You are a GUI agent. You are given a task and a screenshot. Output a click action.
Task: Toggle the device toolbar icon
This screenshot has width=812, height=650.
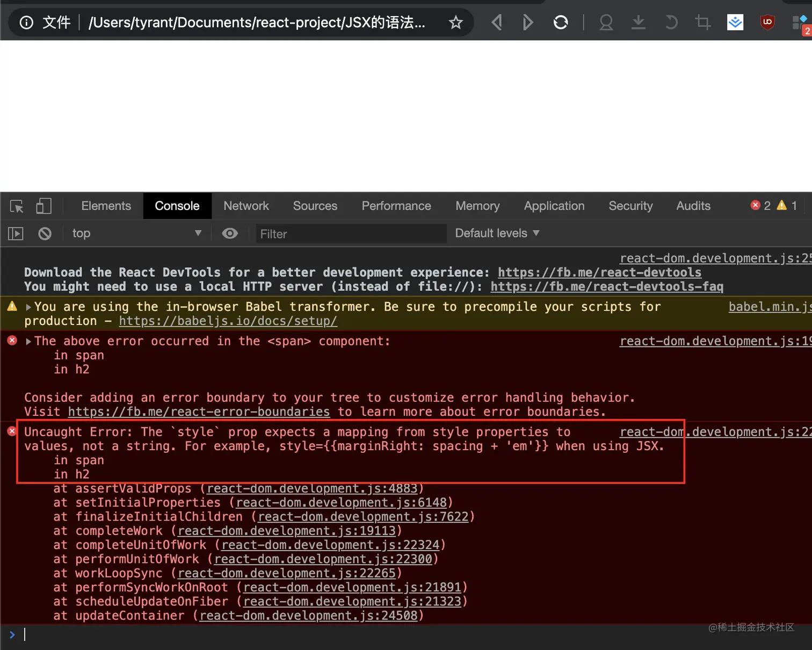click(x=44, y=206)
